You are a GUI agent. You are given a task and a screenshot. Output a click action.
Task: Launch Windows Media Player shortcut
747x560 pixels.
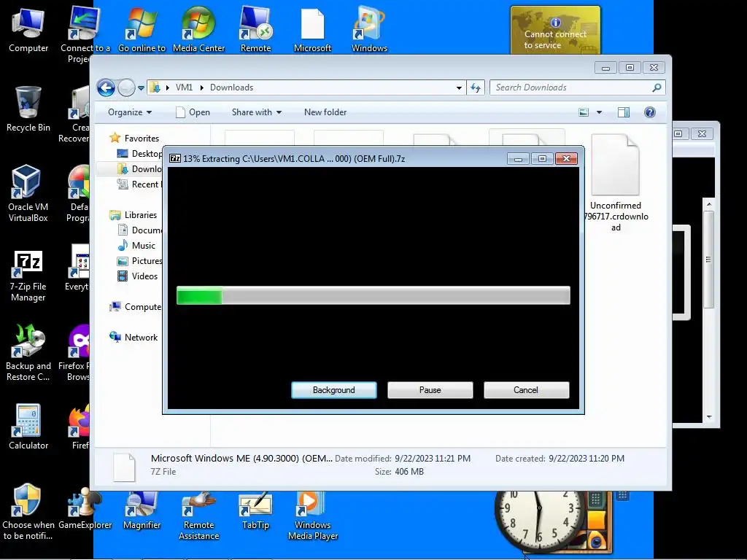pyautogui.click(x=312, y=516)
